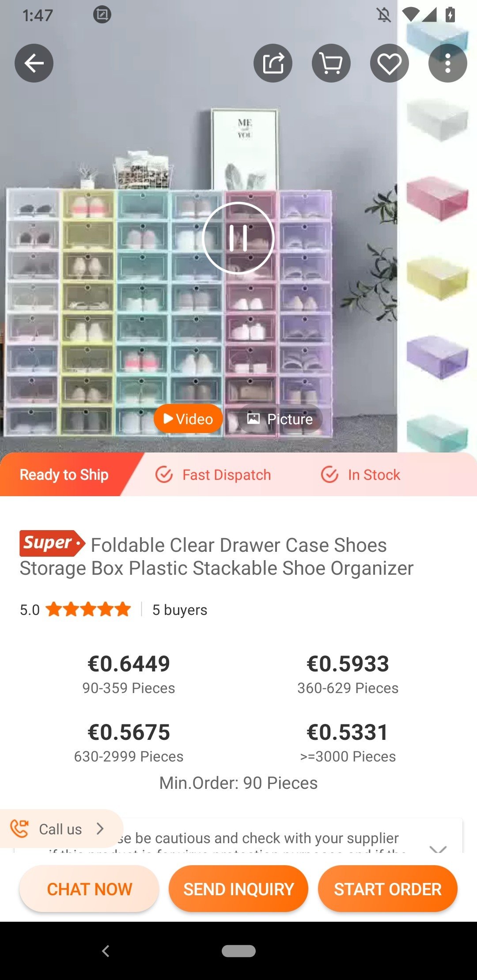The width and height of the screenshot is (477, 980).
Task: Select the pink storage box color
Action: click(x=437, y=198)
